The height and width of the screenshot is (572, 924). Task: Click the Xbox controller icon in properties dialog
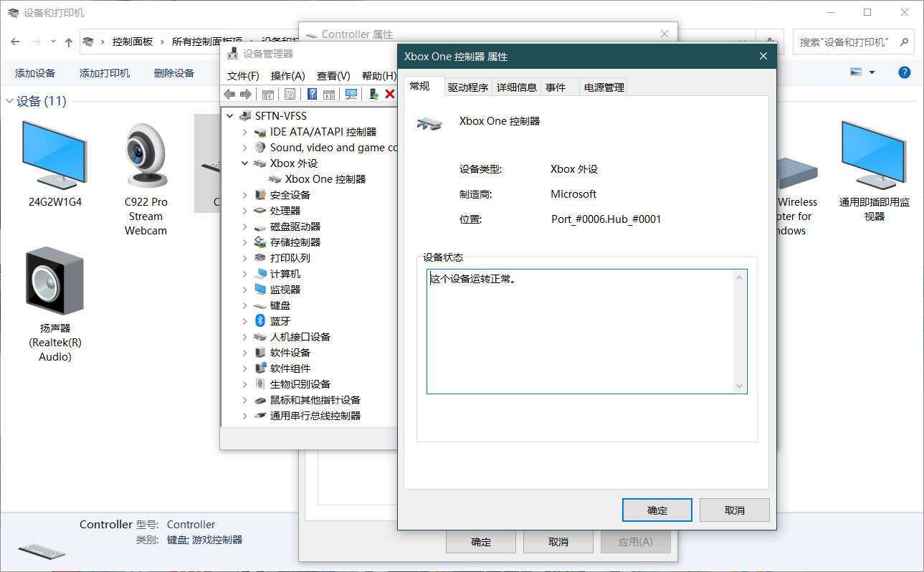[429, 124]
